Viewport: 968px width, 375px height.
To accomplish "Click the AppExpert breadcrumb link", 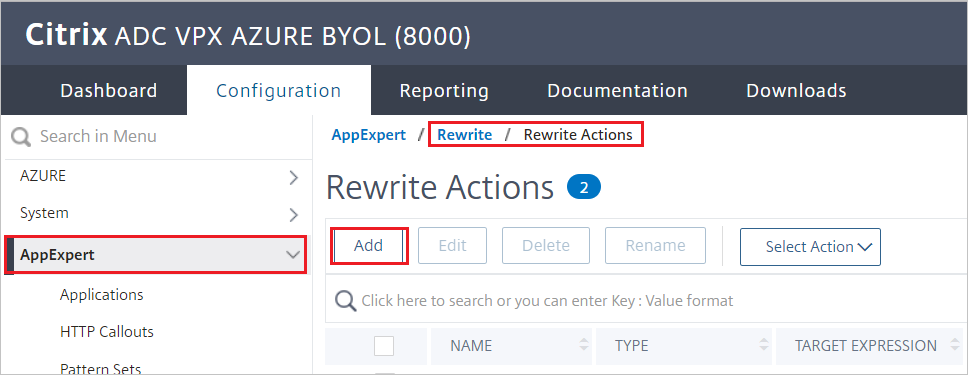I will click(x=369, y=135).
